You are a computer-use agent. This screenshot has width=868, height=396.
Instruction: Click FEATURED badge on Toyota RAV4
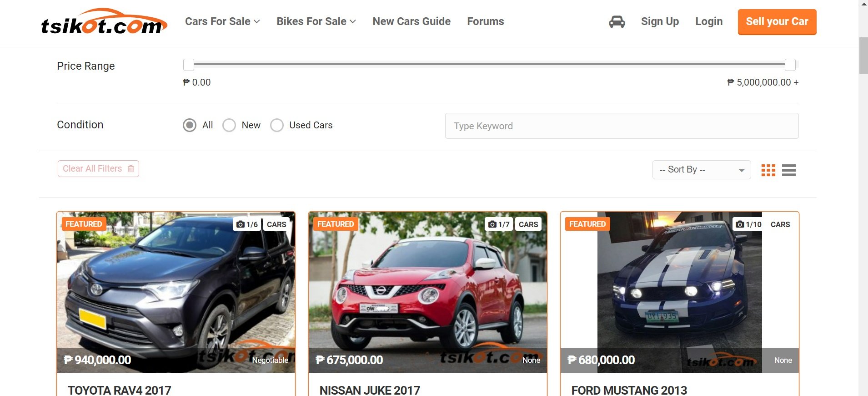84,224
